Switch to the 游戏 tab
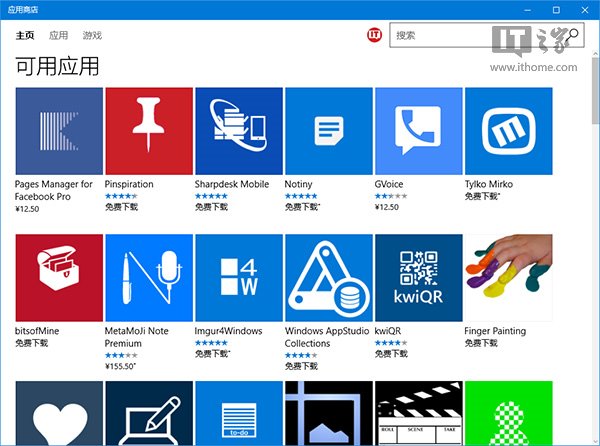600x446 pixels. pos(92,36)
